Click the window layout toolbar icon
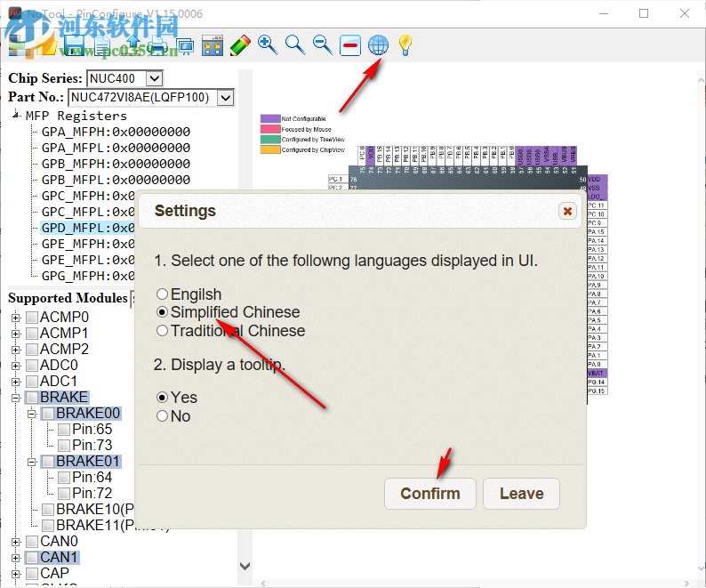The height and width of the screenshot is (588, 706). (213, 45)
